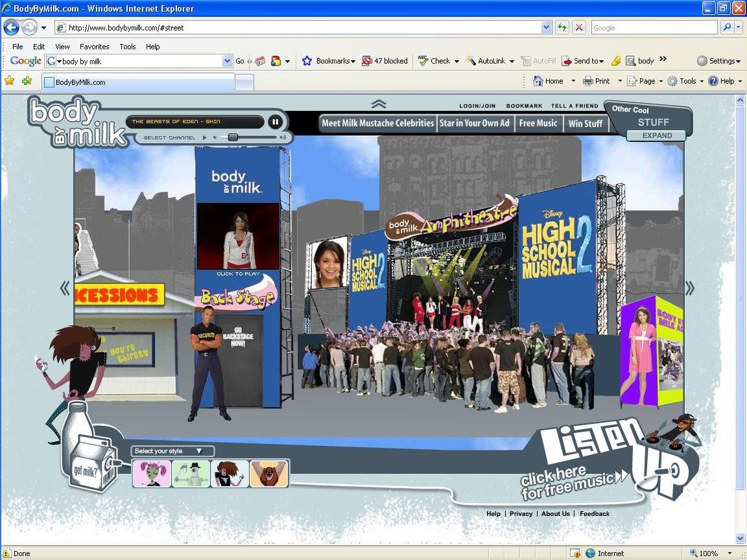
Task: Click Meet Milk Mustache Celebrities
Action: [x=378, y=123]
